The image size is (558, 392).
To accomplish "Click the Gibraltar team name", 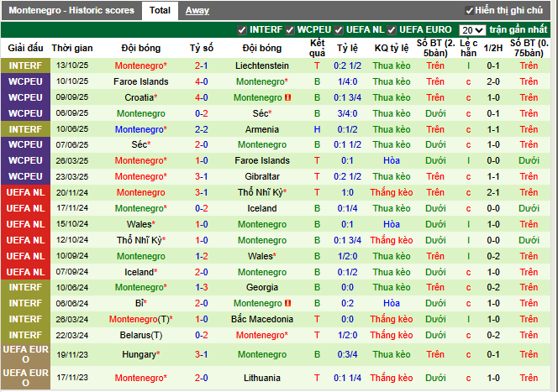I will pyautogui.click(x=262, y=176).
